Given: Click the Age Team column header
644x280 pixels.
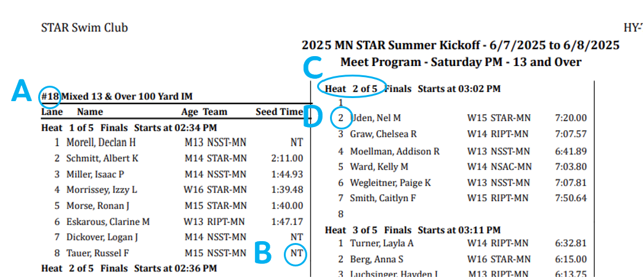Looking at the screenshot, I should (204, 112).
